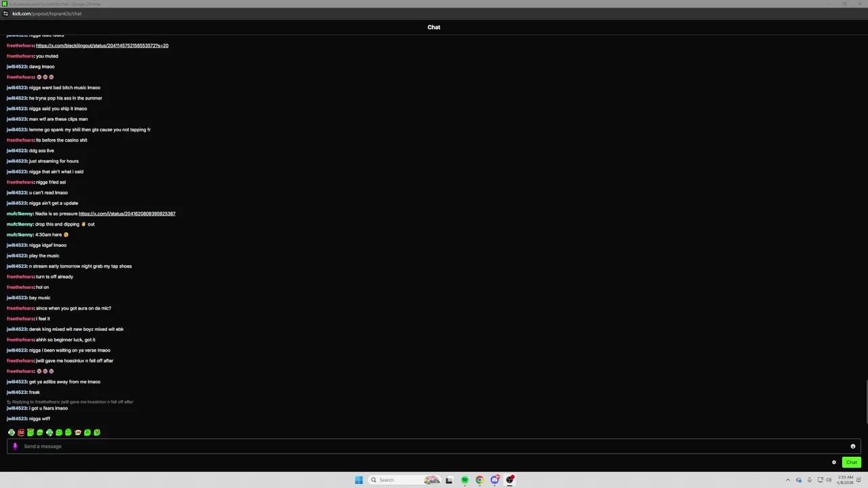Click the message 'n stream early tomorrow night grab my tap shoes'
Viewport: 868px width, 488px height.
click(x=80, y=266)
